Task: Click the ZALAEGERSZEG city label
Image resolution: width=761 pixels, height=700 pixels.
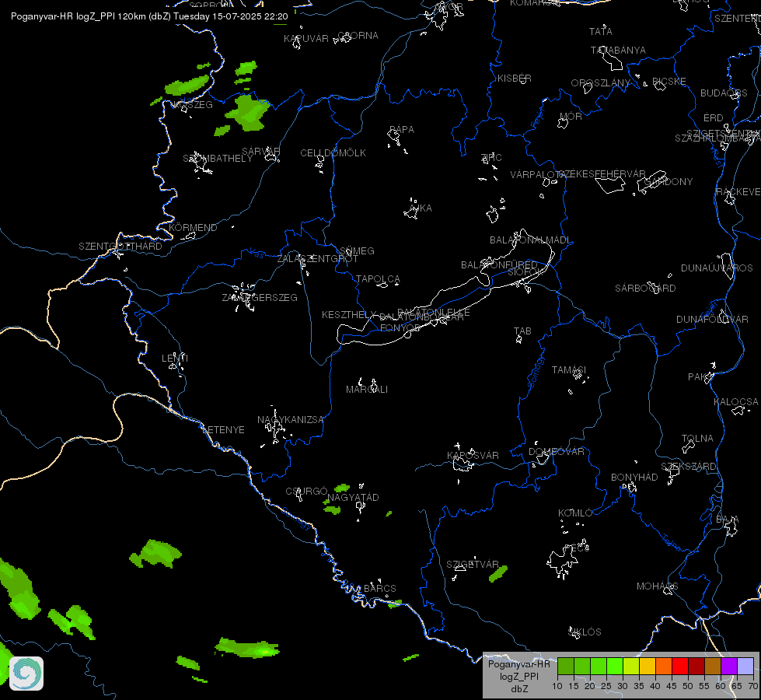Action: tap(260, 297)
